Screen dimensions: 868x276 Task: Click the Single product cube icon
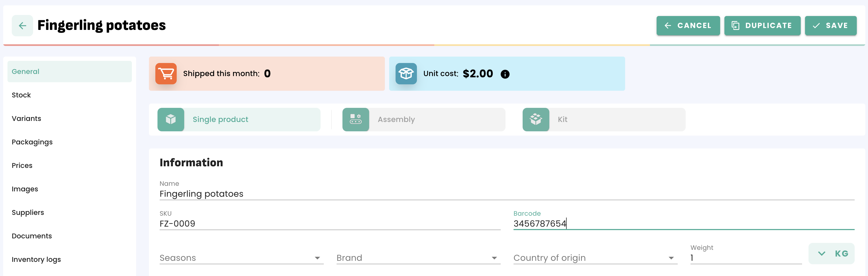pos(171,119)
